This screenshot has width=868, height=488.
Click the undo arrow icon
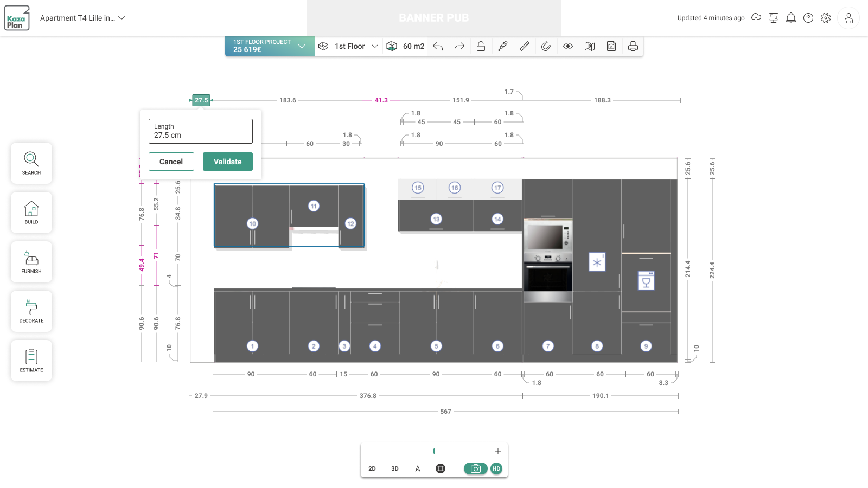pos(438,47)
